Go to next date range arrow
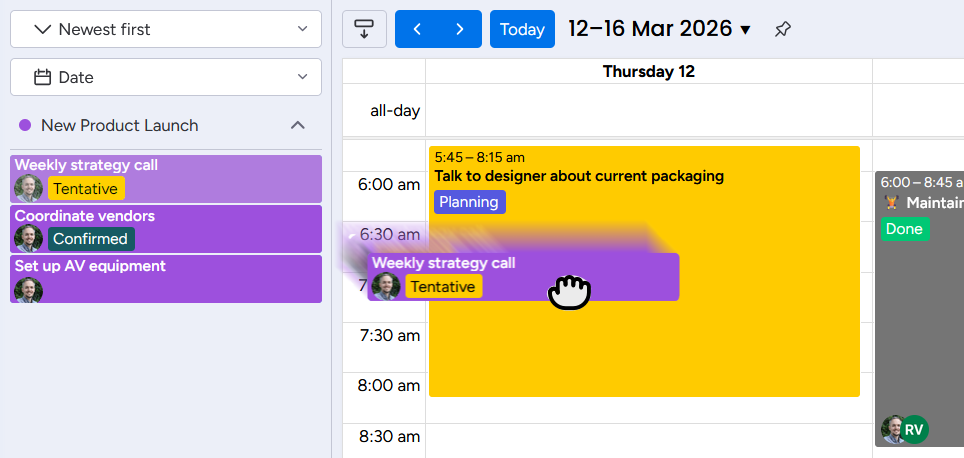 (x=460, y=29)
